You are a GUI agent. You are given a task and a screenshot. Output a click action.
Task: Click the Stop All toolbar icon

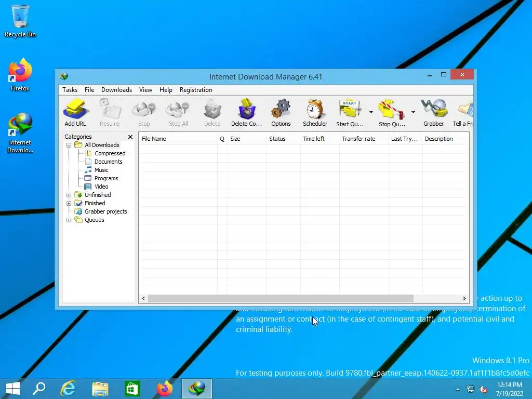coord(178,113)
